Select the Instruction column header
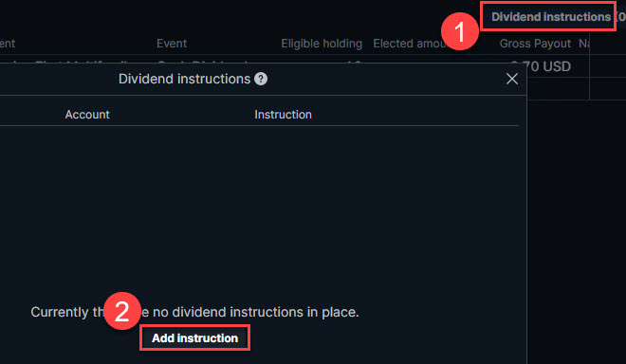This screenshot has width=626, height=364. [283, 115]
